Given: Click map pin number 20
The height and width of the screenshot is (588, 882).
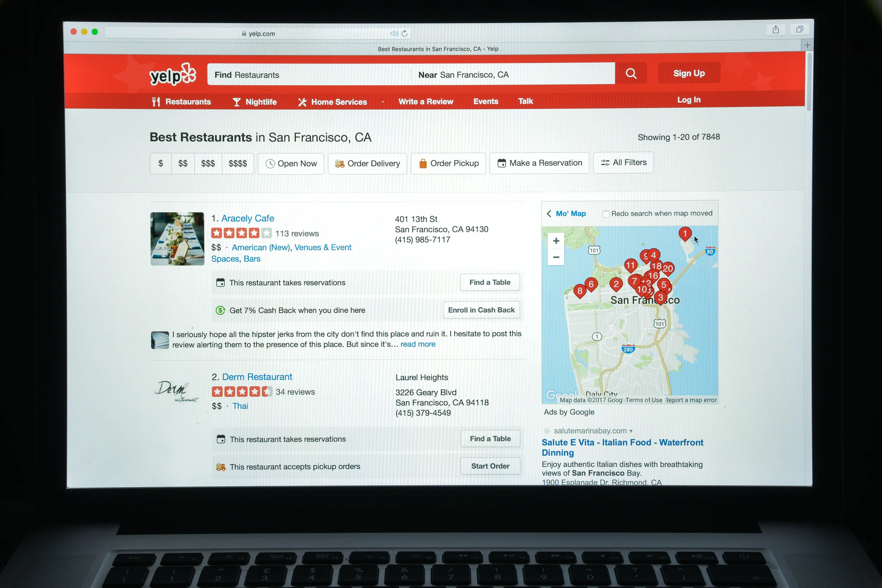Looking at the screenshot, I should click(668, 269).
